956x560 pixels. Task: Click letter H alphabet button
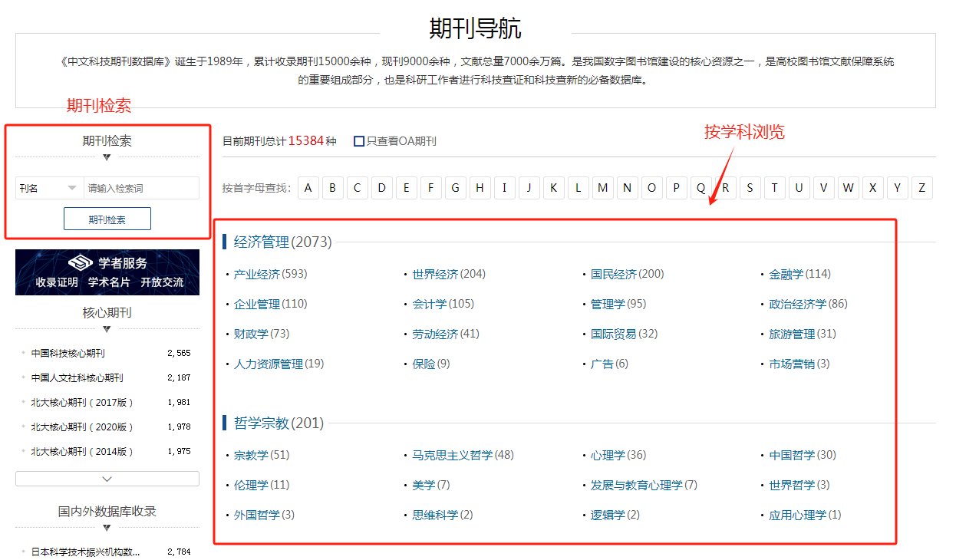click(480, 188)
